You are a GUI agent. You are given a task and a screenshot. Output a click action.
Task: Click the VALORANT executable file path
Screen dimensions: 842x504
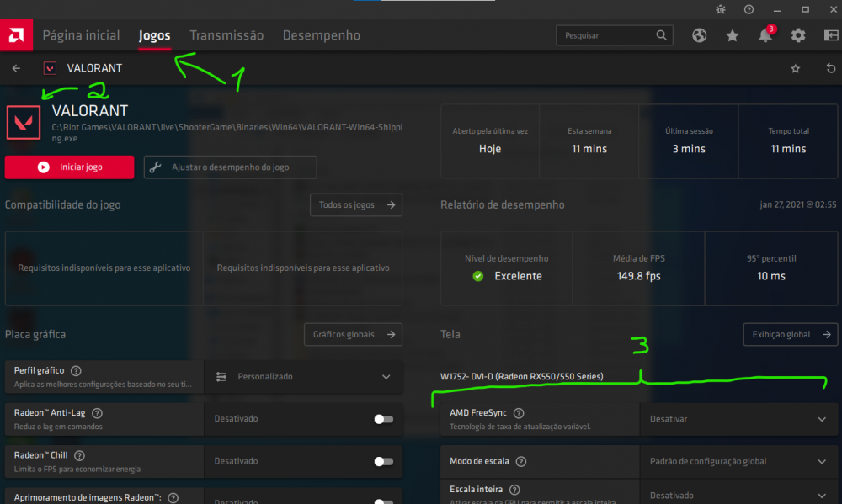pos(227,133)
